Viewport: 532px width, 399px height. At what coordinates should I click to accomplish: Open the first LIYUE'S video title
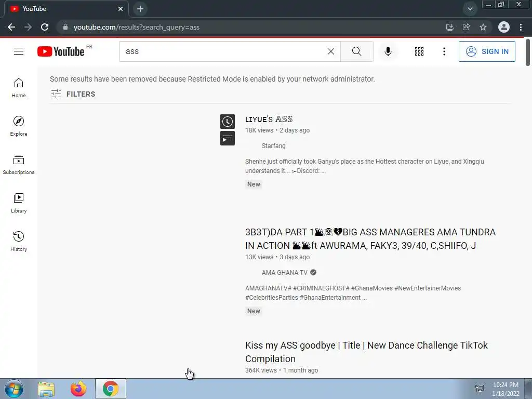coord(269,119)
